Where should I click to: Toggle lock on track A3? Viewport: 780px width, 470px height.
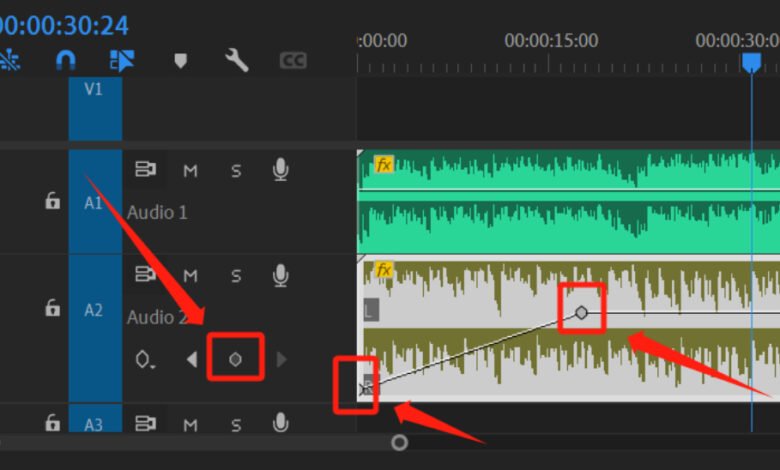pos(52,423)
